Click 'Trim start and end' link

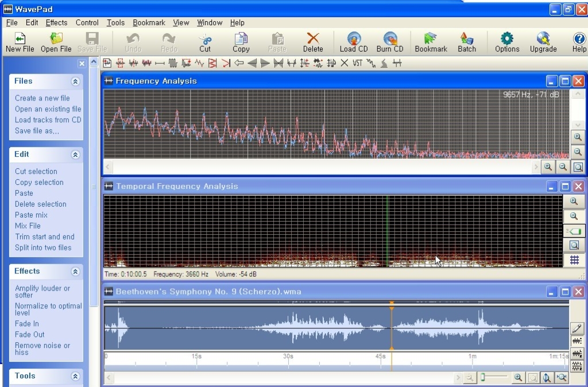[x=45, y=237]
